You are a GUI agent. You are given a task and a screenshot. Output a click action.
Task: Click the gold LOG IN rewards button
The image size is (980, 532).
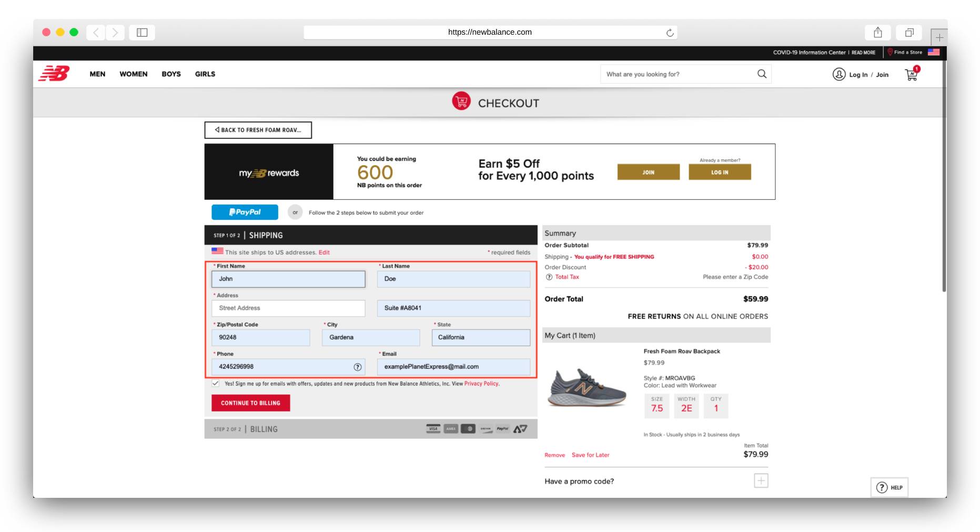(720, 172)
